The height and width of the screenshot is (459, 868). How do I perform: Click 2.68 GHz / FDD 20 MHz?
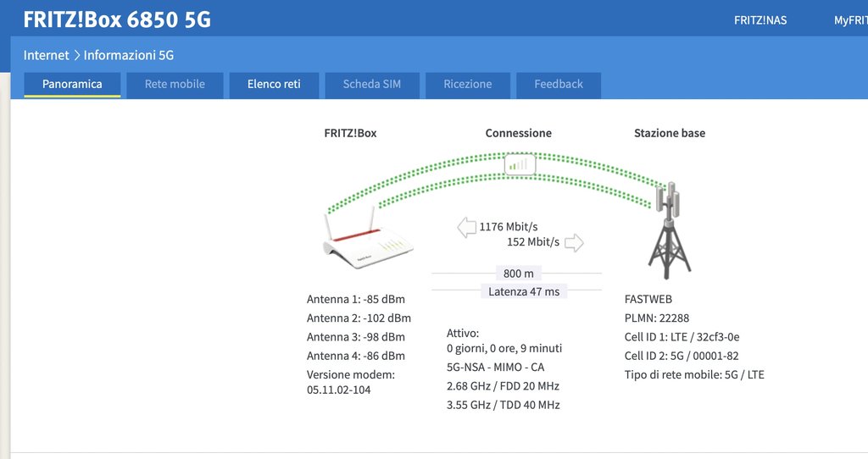(x=504, y=386)
